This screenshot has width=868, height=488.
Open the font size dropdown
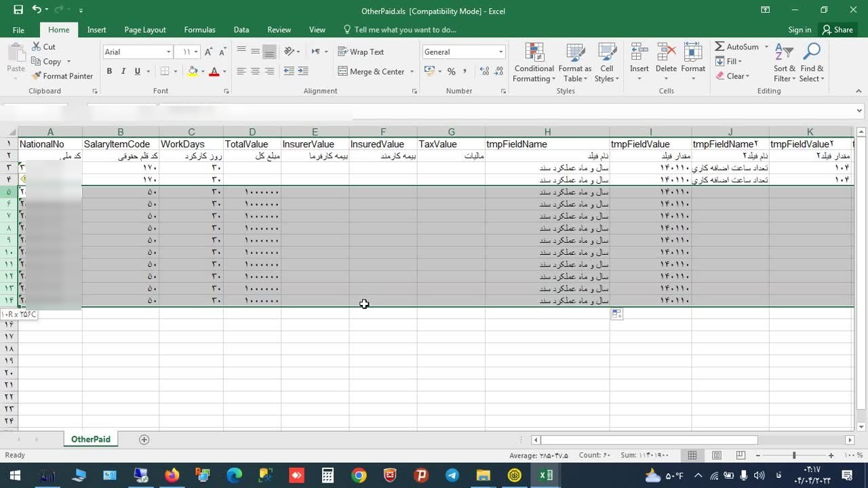click(196, 52)
